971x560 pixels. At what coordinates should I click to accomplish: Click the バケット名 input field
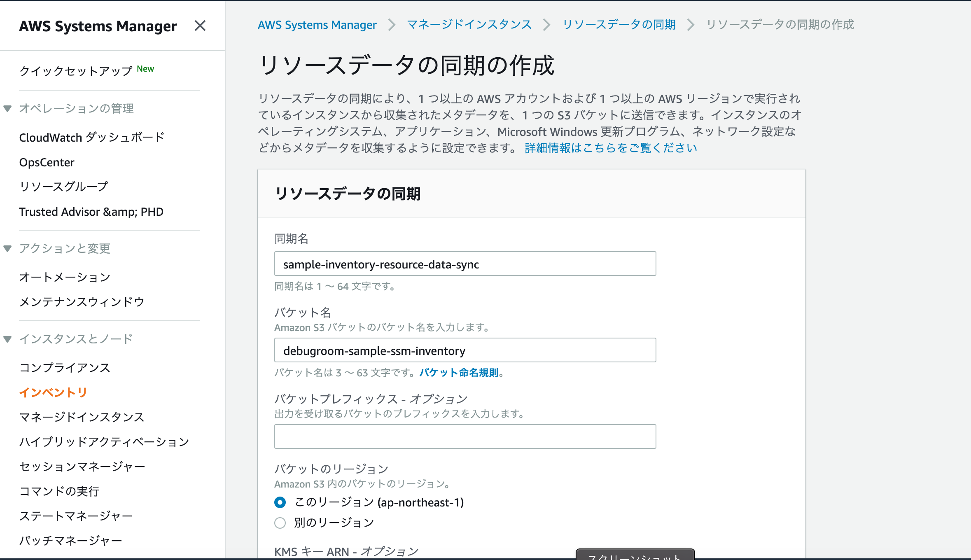pos(465,350)
